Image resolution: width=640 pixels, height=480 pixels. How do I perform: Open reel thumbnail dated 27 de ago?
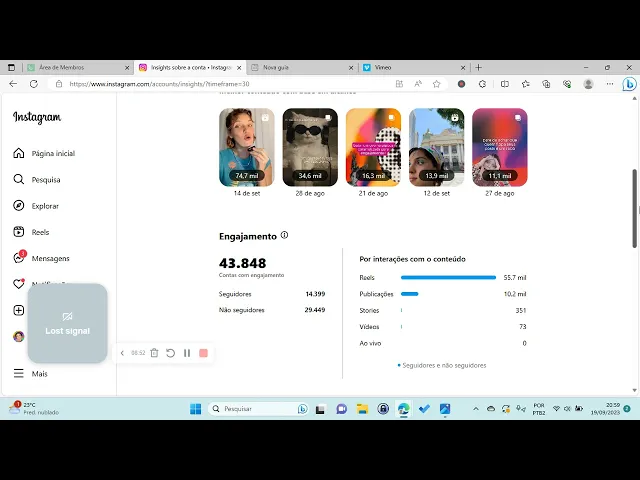click(x=500, y=147)
